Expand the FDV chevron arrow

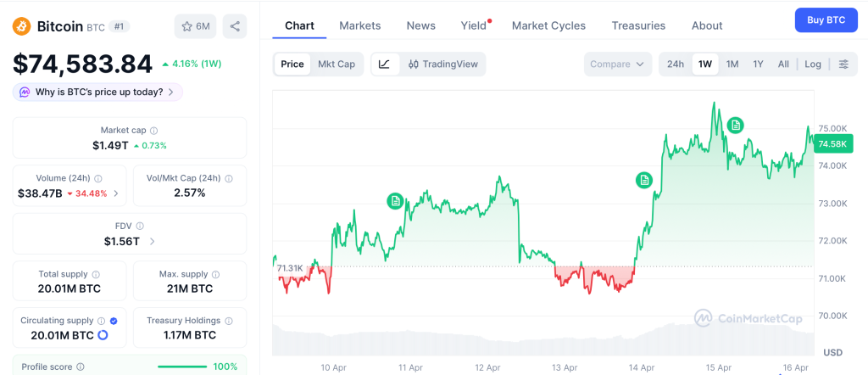coord(153,242)
